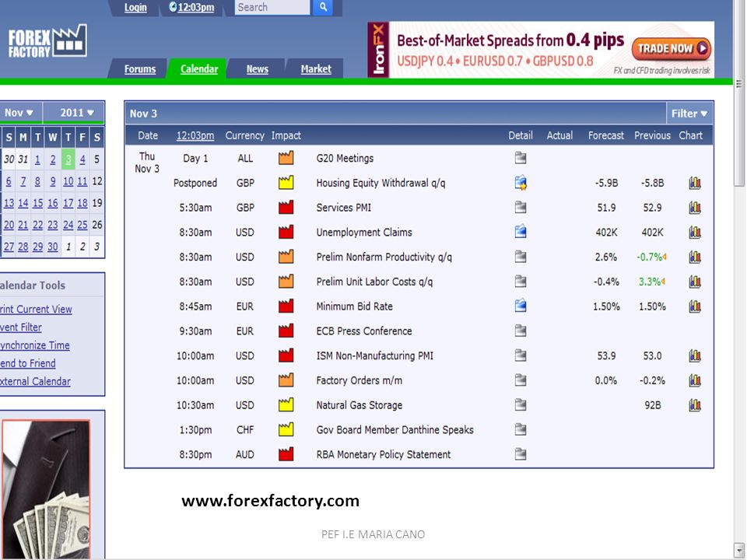Image resolution: width=747 pixels, height=560 pixels.
Task: Click the TRADE NOW banner button
Action: point(672,48)
